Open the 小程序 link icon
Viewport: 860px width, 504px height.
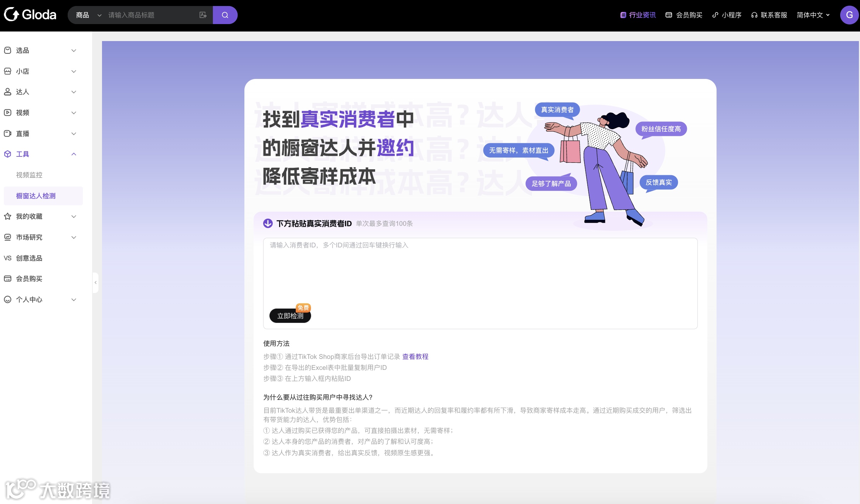pos(715,15)
